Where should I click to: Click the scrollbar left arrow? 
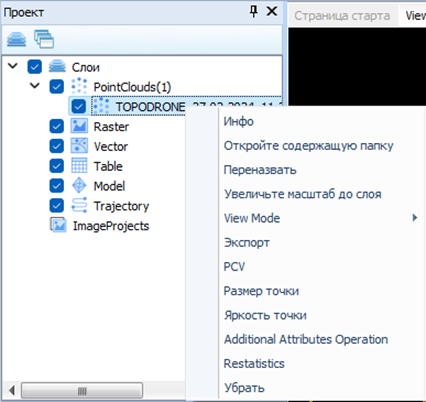click(12, 390)
